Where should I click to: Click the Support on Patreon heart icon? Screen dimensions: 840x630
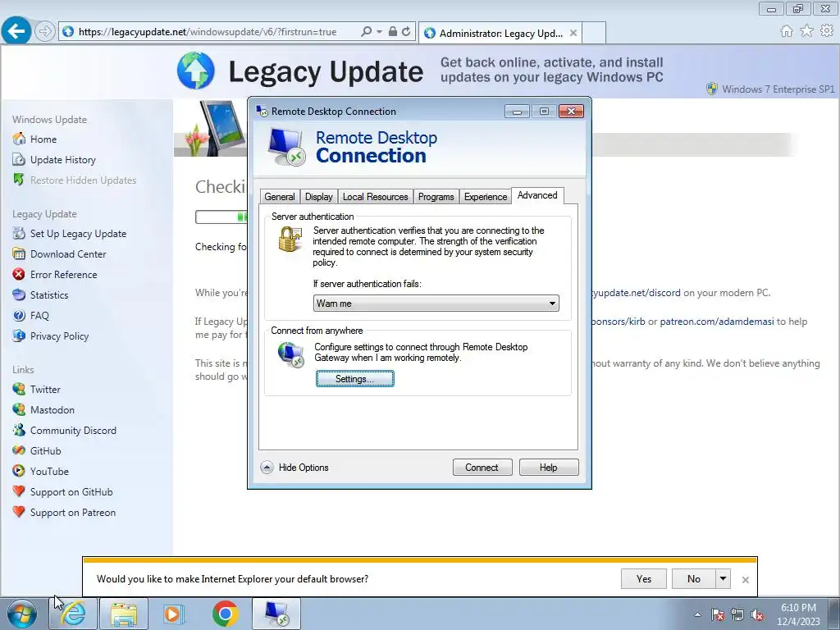[19, 512]
